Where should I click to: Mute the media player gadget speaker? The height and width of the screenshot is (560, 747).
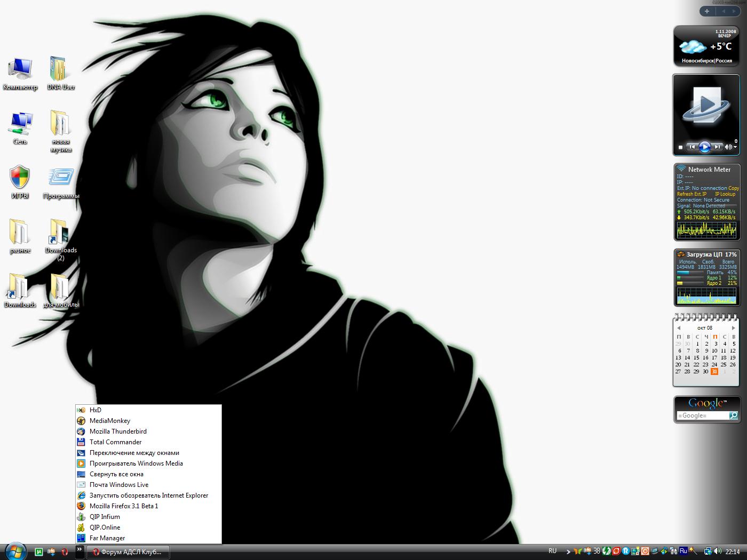click(x=728, y=147)
